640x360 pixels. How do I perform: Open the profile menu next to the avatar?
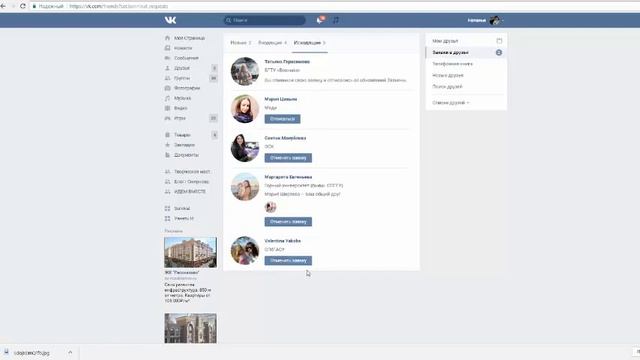point(502,20)
